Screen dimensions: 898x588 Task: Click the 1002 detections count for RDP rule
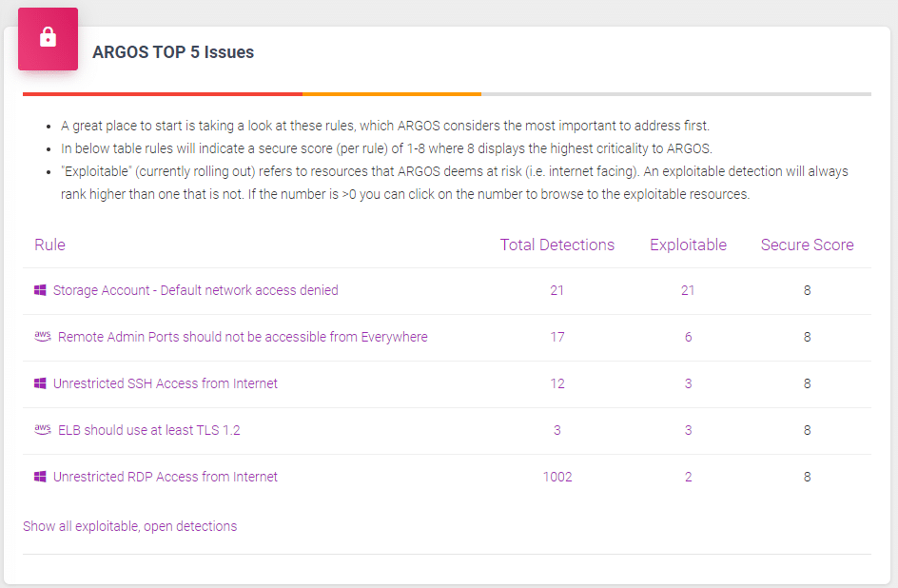[557, 477]
